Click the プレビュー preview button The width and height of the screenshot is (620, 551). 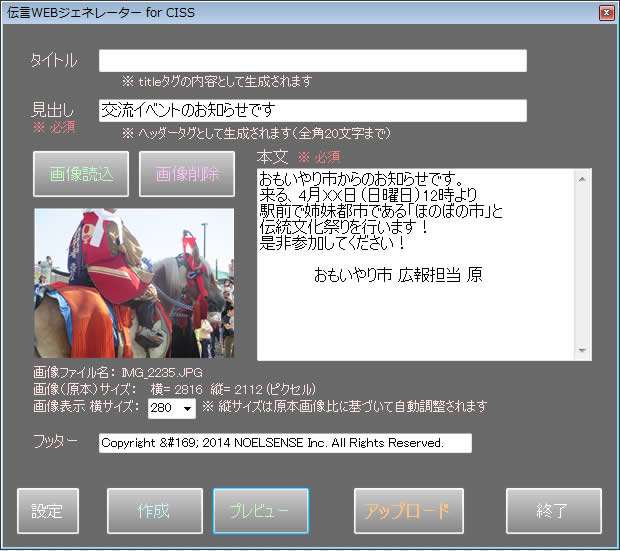point(260,511)
